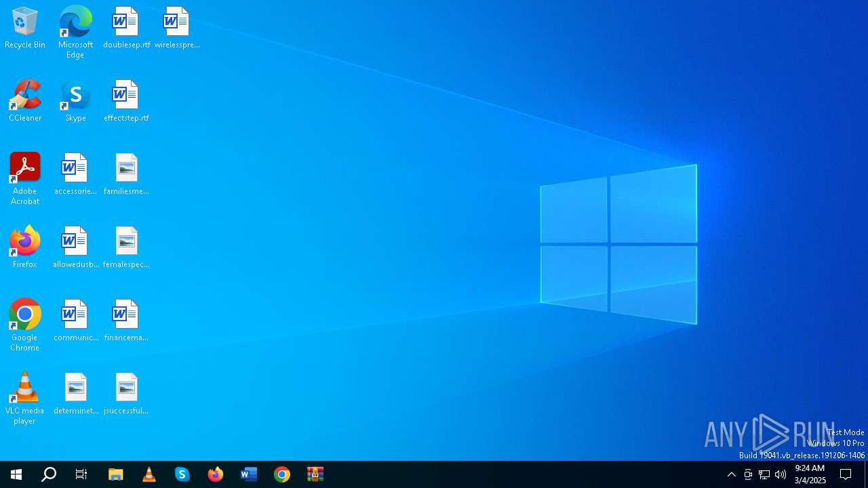
Task: Launch Microsoft Edge from the desktop
Action: pyautogui.click(x=75, y=33)
